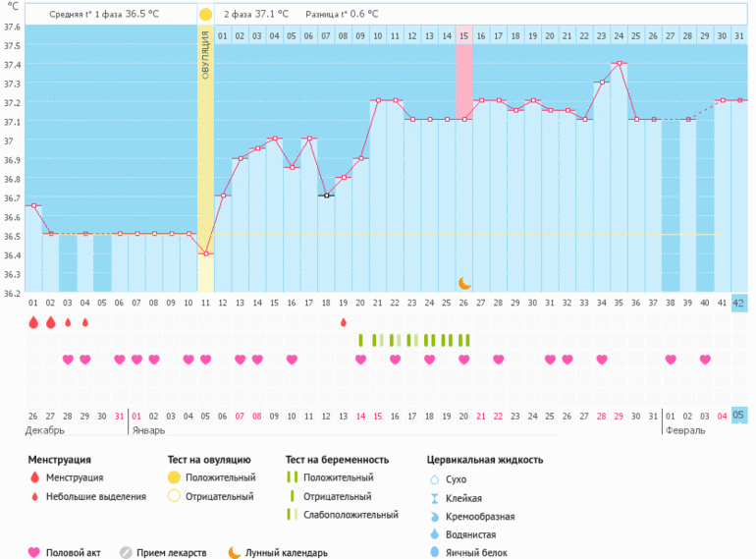The image size is (756, 559).
Task: Select the heart icon on cycle day 38
Action: pyautogui.click(x=671, y=360)
